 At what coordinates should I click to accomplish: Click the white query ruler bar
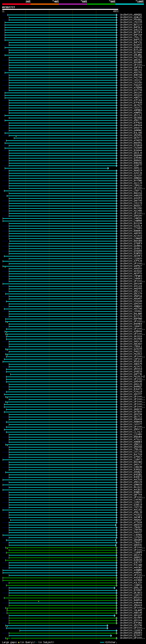[60, 9]
